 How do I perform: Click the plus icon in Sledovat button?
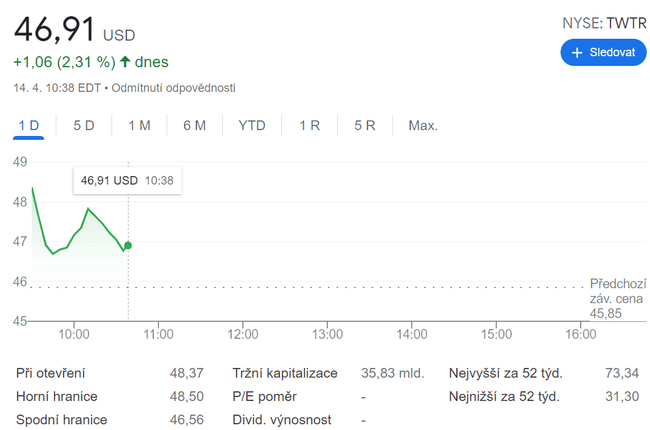coord(577,52)
